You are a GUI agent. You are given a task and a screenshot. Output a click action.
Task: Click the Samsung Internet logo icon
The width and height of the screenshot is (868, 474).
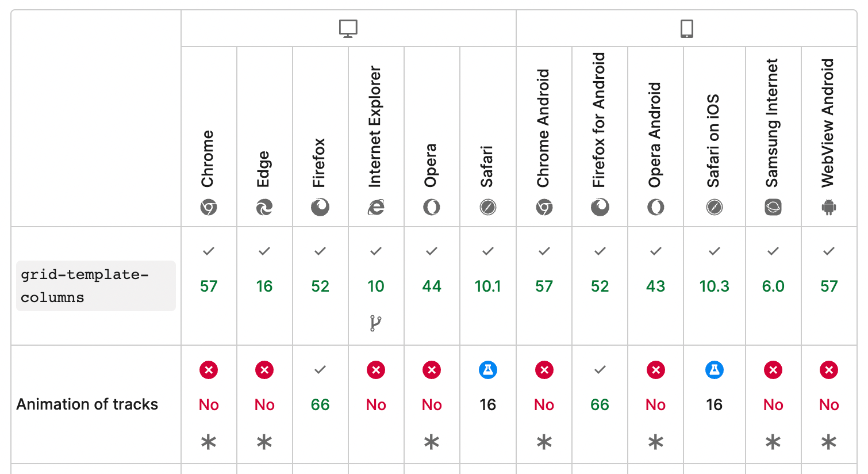pyautogui.click(x=773, y=207)
